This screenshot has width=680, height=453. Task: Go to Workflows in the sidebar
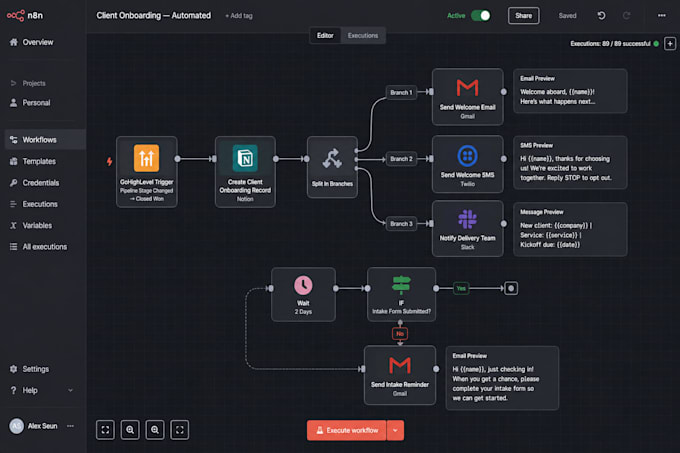[43, 140]
